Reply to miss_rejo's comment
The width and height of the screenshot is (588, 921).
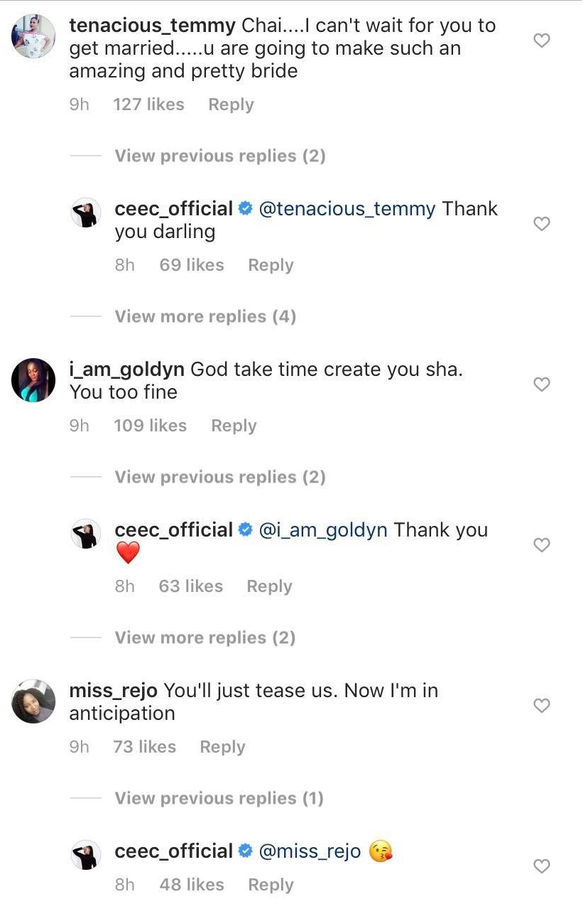point(222,748)
